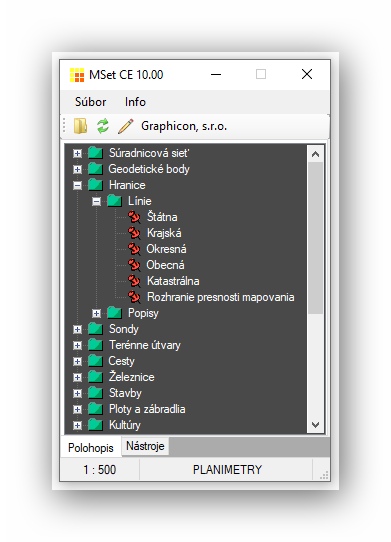Viewport: 391px width, 542px height.
Task: Click the Katastrálna pin icon
Action: pyautogui.click(x=134, y=281)
